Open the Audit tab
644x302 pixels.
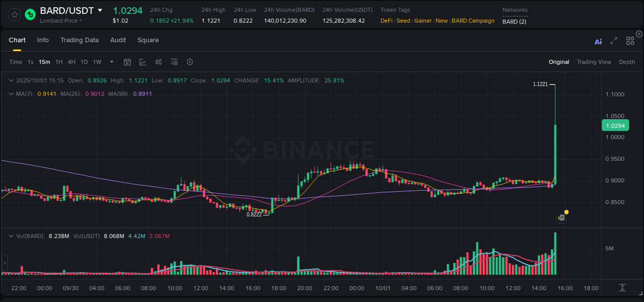(118, 40)
